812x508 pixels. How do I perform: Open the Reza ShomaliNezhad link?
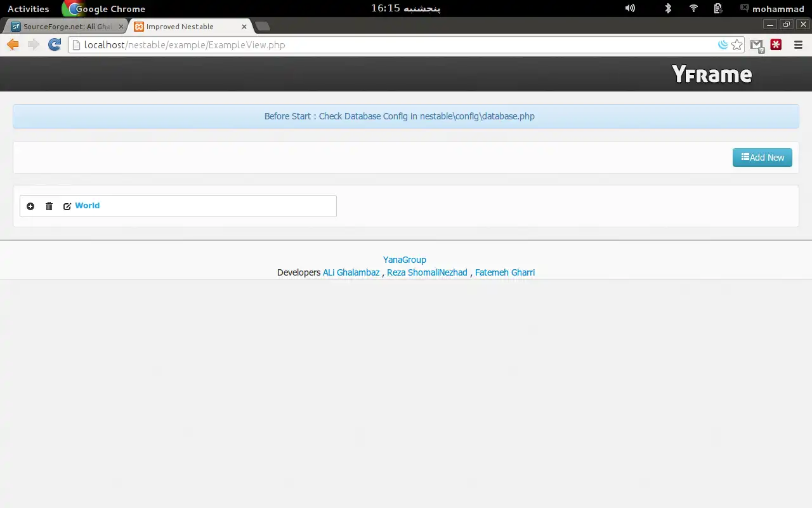coord(427,272)
